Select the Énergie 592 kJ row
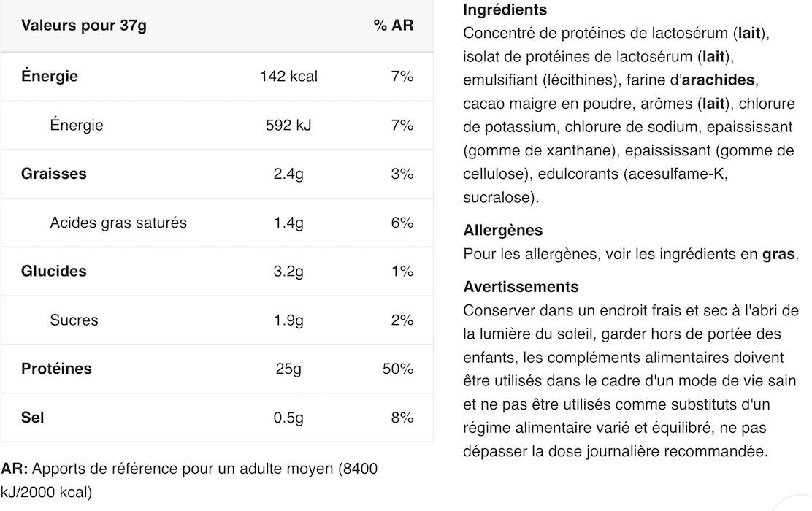This screenshot has height=511, width=812. point(217,125)
